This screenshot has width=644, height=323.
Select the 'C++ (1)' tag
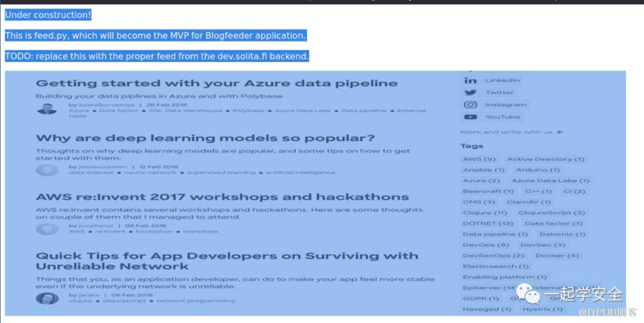click(x=538, y=191)
